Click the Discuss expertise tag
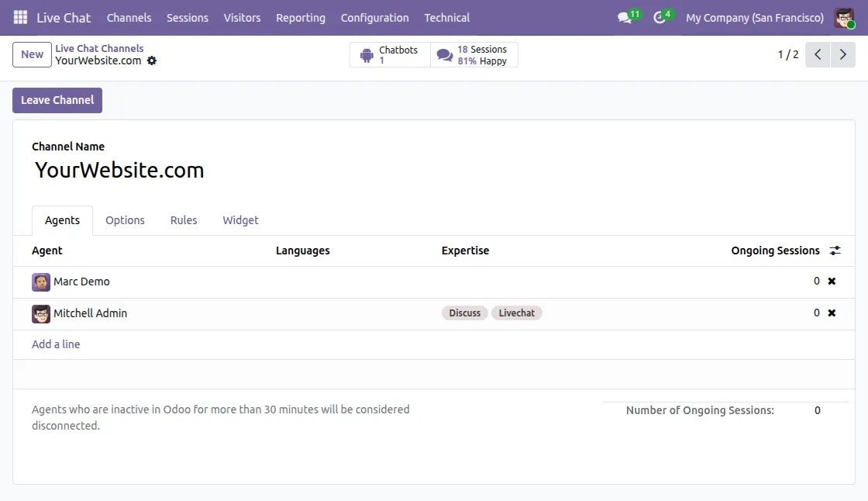This screenshot has height=501, width=868. tap(465, 313)
